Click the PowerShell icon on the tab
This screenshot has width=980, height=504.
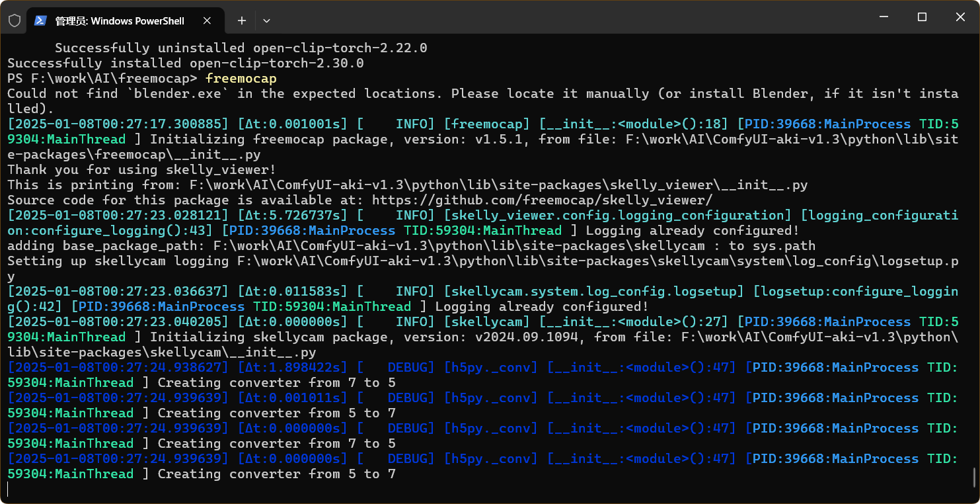pyautogui.click(x=40, y=21)
